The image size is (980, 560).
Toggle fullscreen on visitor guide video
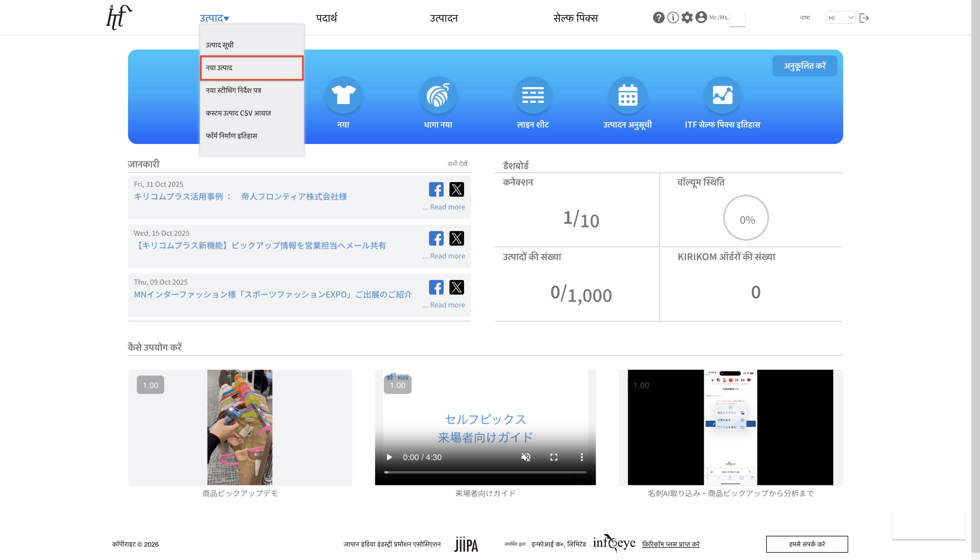554,457
